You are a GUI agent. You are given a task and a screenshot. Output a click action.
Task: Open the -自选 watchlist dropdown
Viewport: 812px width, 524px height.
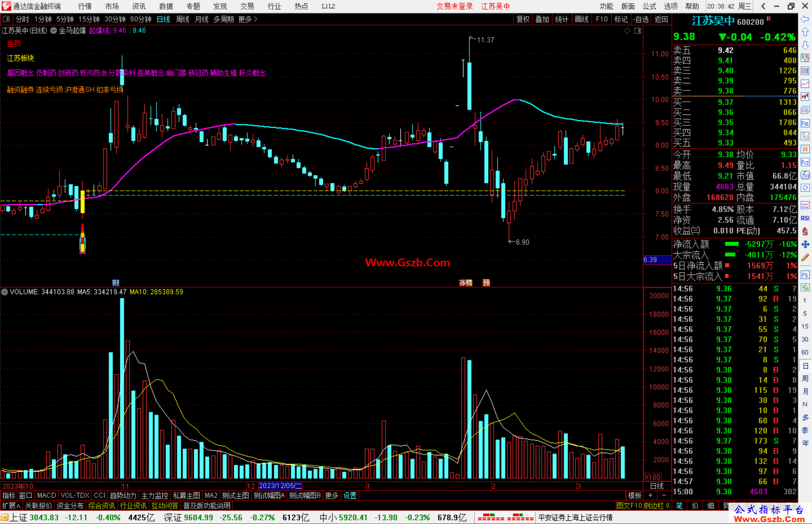(x=641, y=19)
